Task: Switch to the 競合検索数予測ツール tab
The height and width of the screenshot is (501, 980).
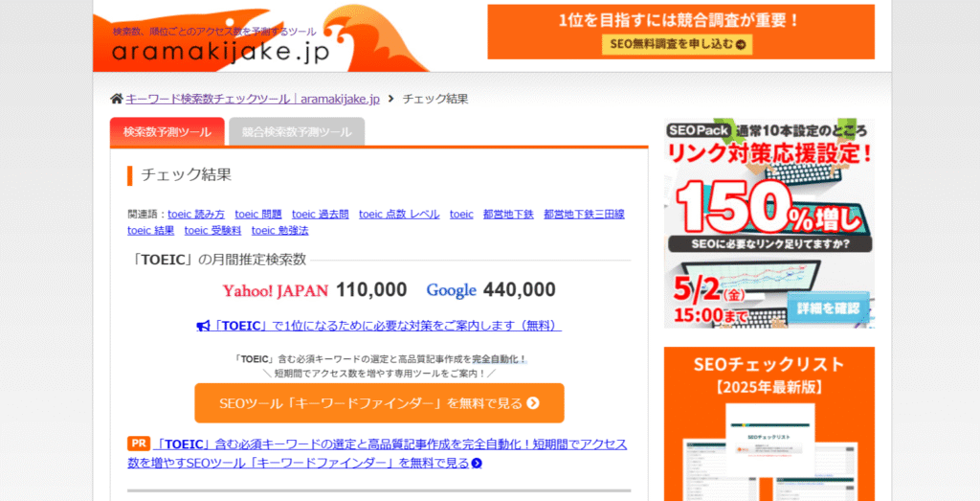Action: tap(297, 132)
